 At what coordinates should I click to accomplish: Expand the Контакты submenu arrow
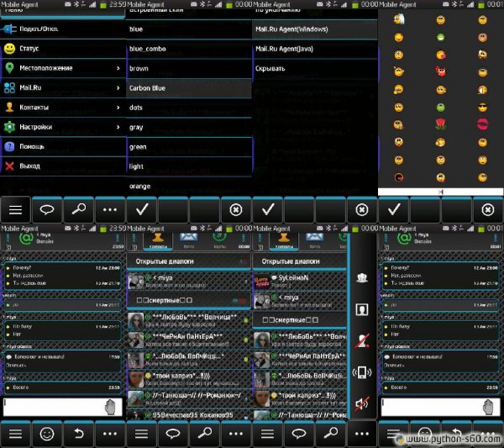point(118,108)
